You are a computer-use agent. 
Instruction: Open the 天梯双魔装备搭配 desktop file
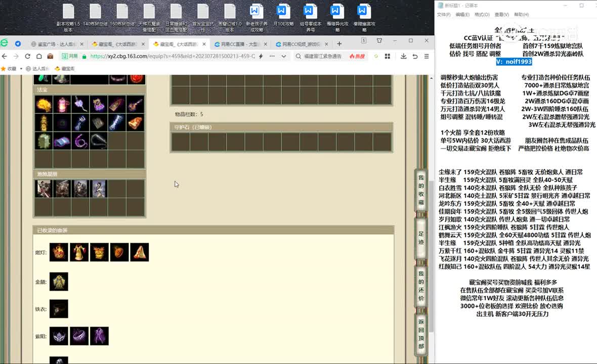click(x=149, y=18)
